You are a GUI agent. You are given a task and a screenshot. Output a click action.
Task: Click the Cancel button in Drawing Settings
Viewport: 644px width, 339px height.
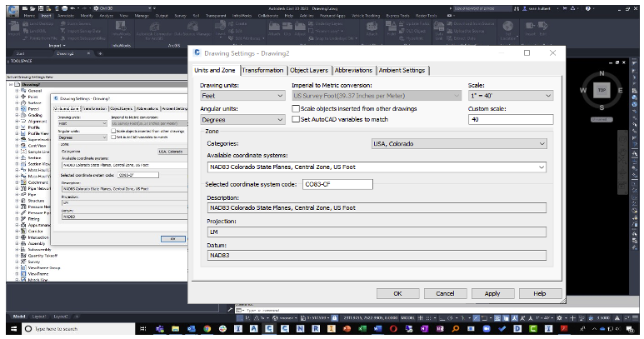click(x=445, y=293)
